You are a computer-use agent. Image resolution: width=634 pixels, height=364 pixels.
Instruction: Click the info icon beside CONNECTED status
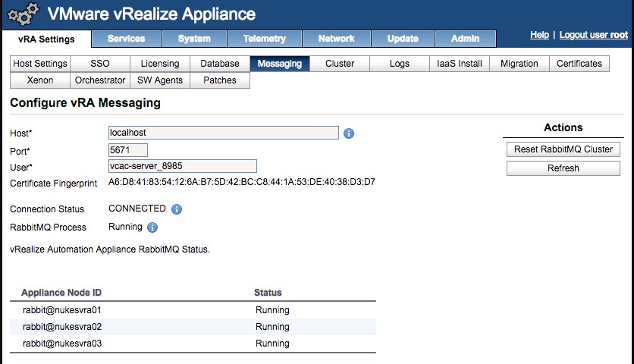(x=177, y=209)
